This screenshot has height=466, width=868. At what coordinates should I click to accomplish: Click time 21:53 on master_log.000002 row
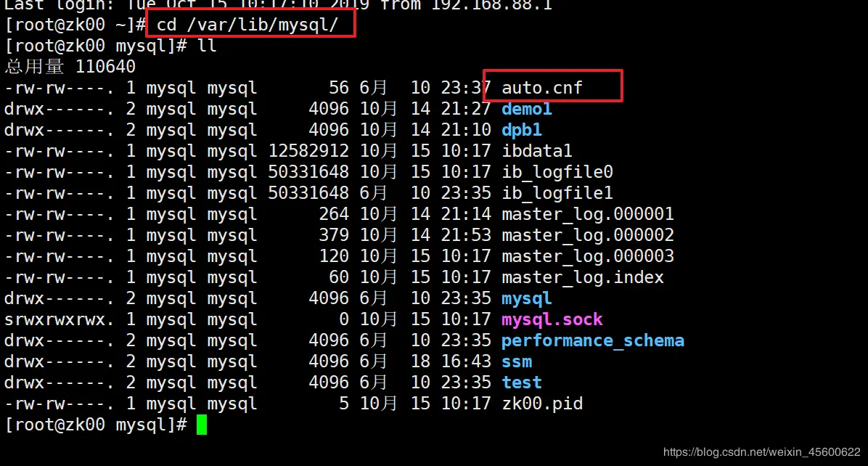(466, 234)
